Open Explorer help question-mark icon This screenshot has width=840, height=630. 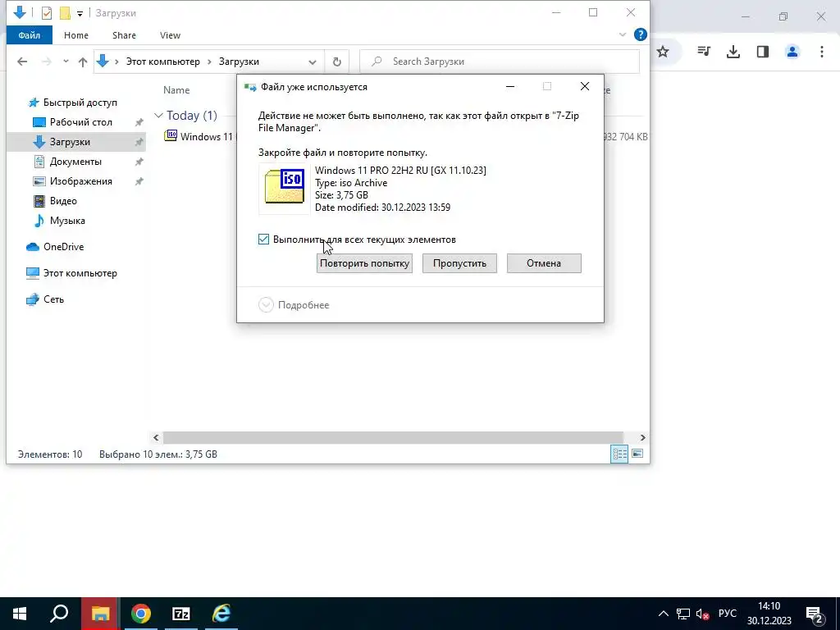point(640,34)
